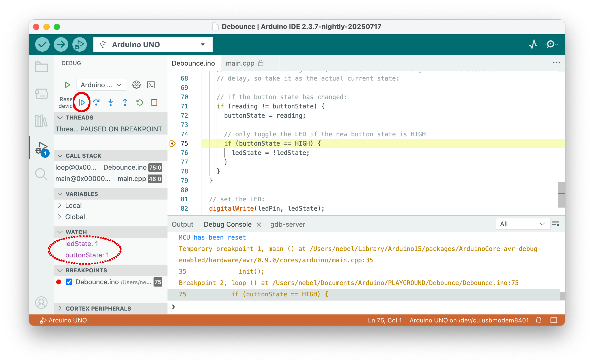Click Step Into arrow icon
Viewport: 594px width, 364px height.
tap(111, 102)
